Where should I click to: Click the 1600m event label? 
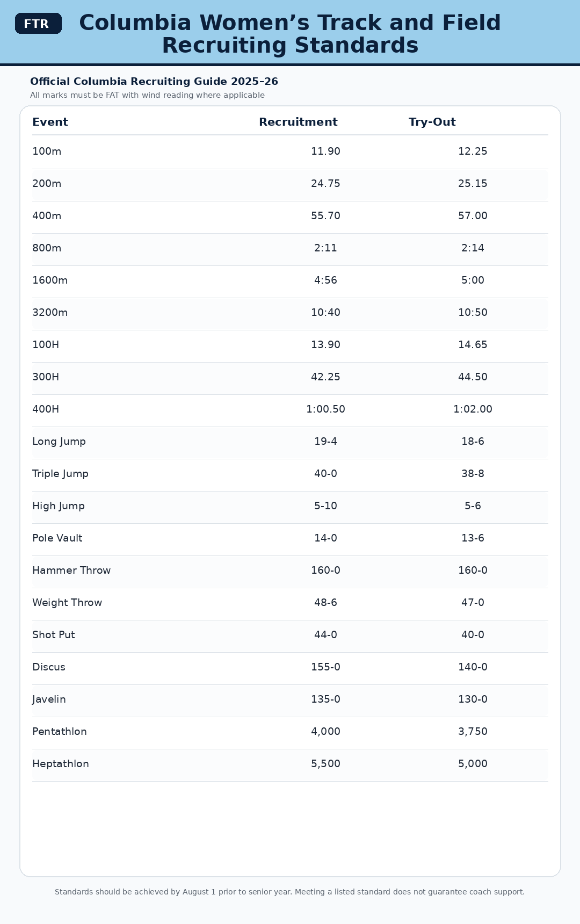(50, 280)
